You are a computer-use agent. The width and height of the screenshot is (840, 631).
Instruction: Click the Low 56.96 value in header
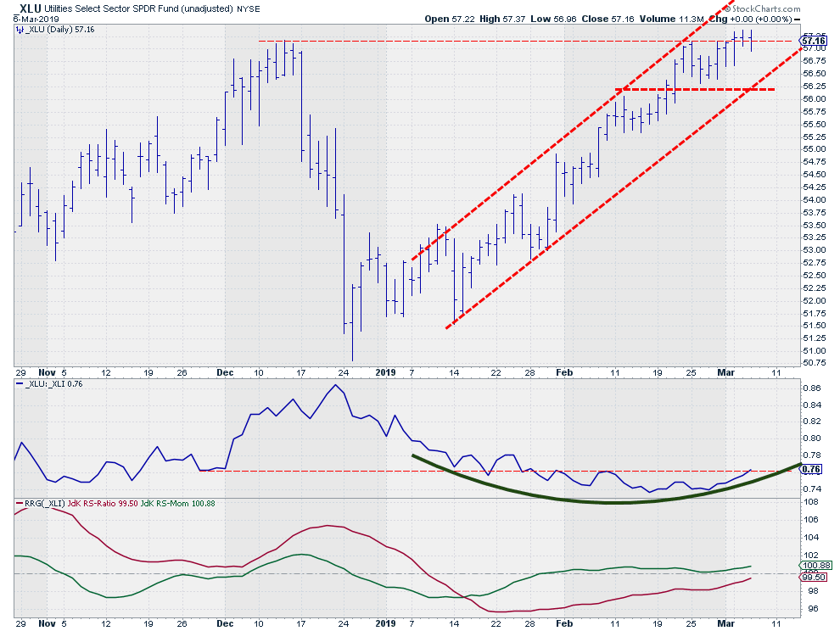(553, 19)
